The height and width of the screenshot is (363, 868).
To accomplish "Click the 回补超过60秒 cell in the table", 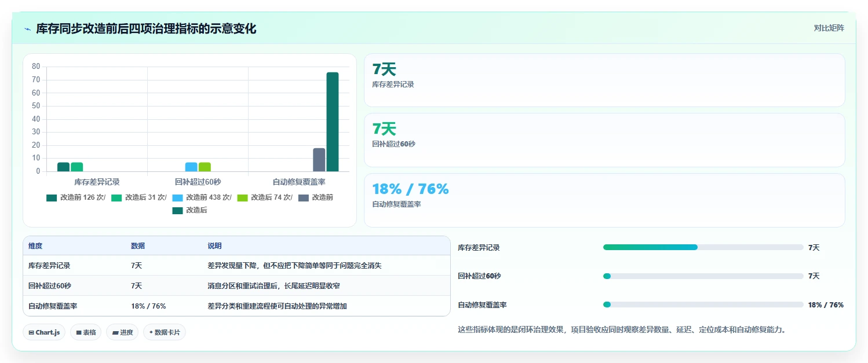I will (49, 286).
